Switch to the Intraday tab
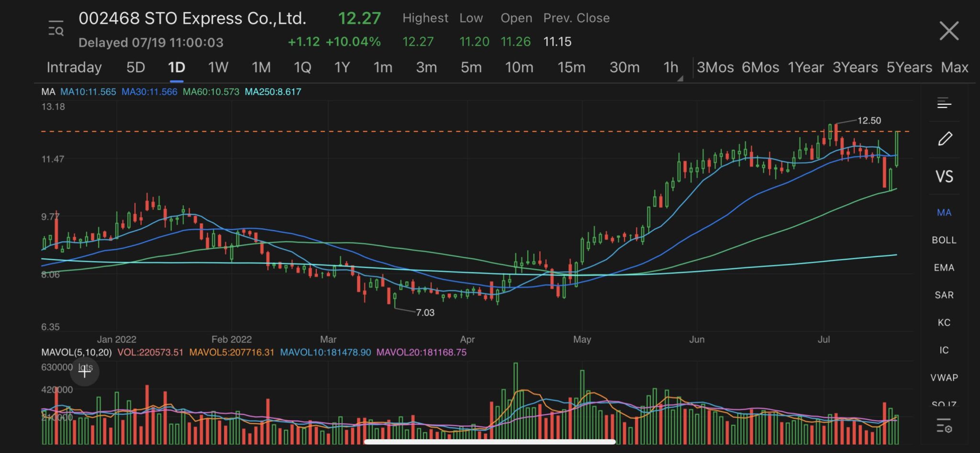Screen dimensions: 980x453 (x=74, y=67)
